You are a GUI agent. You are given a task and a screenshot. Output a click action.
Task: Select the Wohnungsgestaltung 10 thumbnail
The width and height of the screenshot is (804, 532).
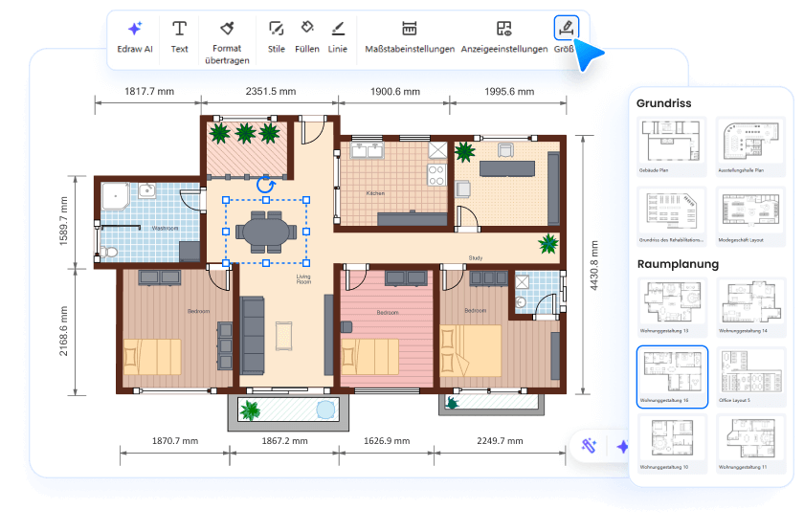671,442
